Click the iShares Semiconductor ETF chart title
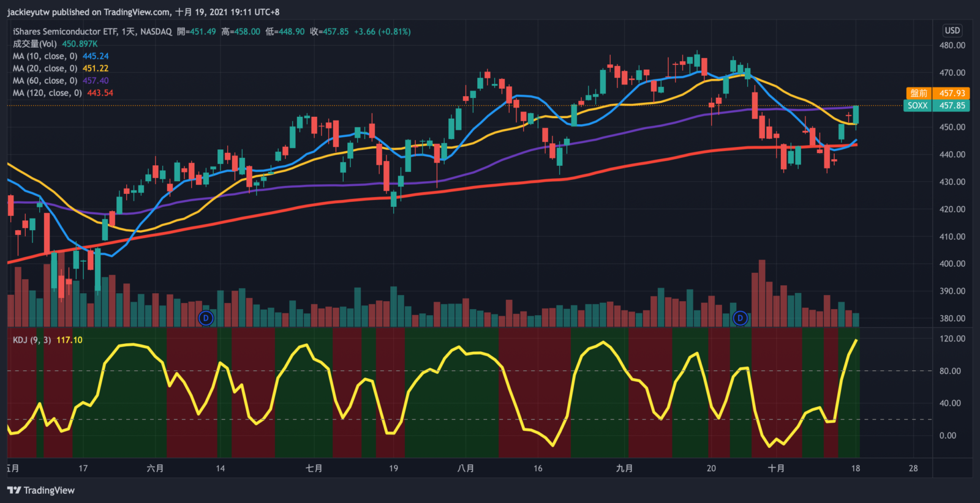The width and height of the screenshot is (980, 503). 92,31
